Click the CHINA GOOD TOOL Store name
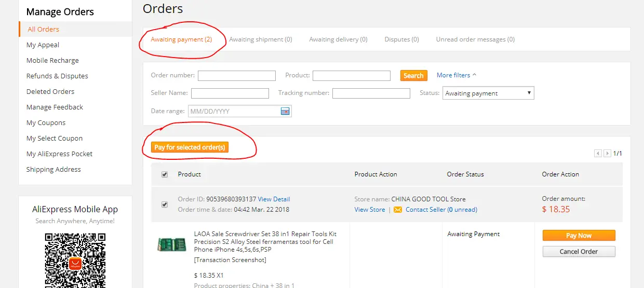The height and width of the screenshot is (288, 644). [x=428, y=199]
